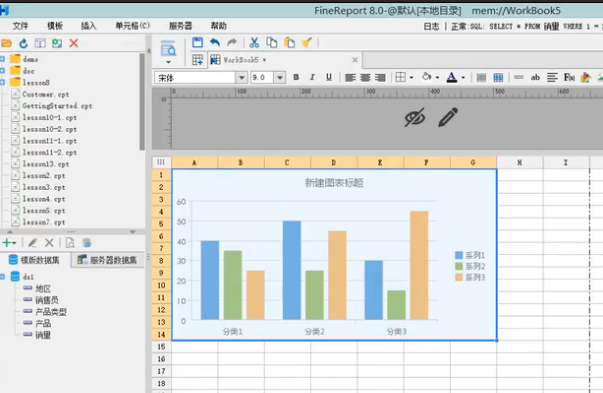Click the merge cells icon
The height and width of the screenshot is (393, 603).
pyautogui.click(x=481, y=78)
